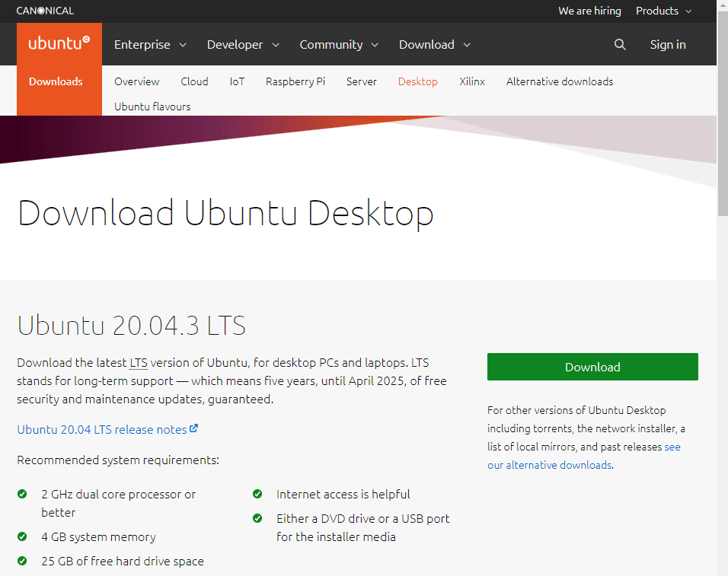Viewport: 728px width, 576px height.
Task: Open the Raspberry Pi tab
Action: [x=295, y=81]
